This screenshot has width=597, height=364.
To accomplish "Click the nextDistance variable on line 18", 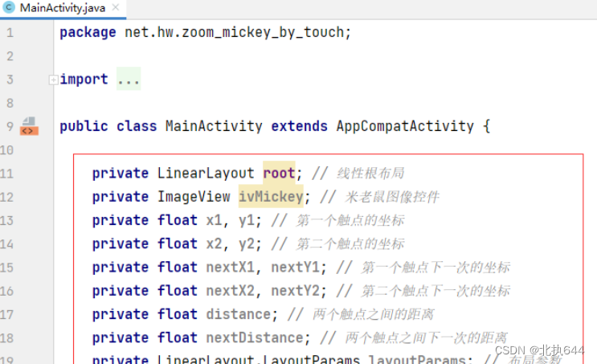I will click(255, 337).
